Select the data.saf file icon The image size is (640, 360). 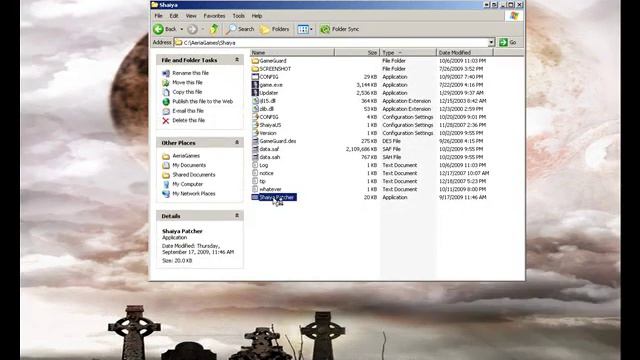click(x=255, y=149)
